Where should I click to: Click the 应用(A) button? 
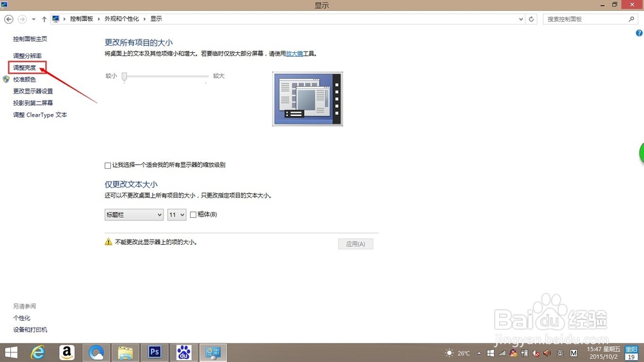point(355,244)
